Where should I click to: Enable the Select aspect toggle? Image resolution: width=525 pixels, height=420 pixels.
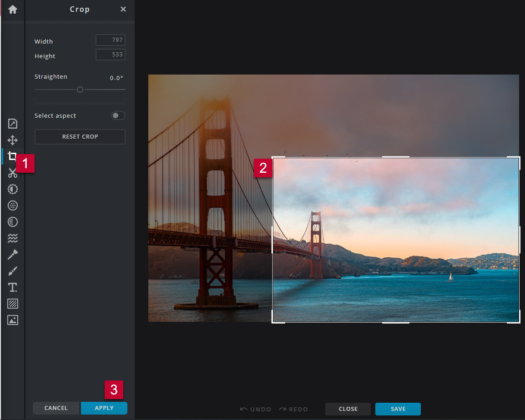118,115
